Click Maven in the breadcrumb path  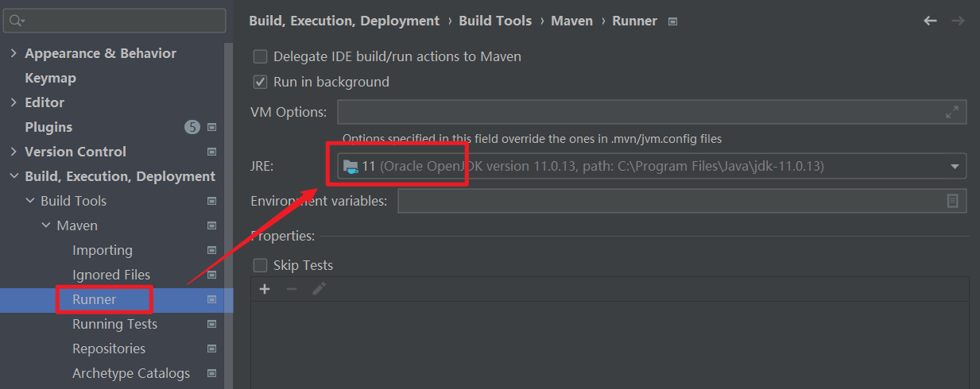click(x=571, y=21)
